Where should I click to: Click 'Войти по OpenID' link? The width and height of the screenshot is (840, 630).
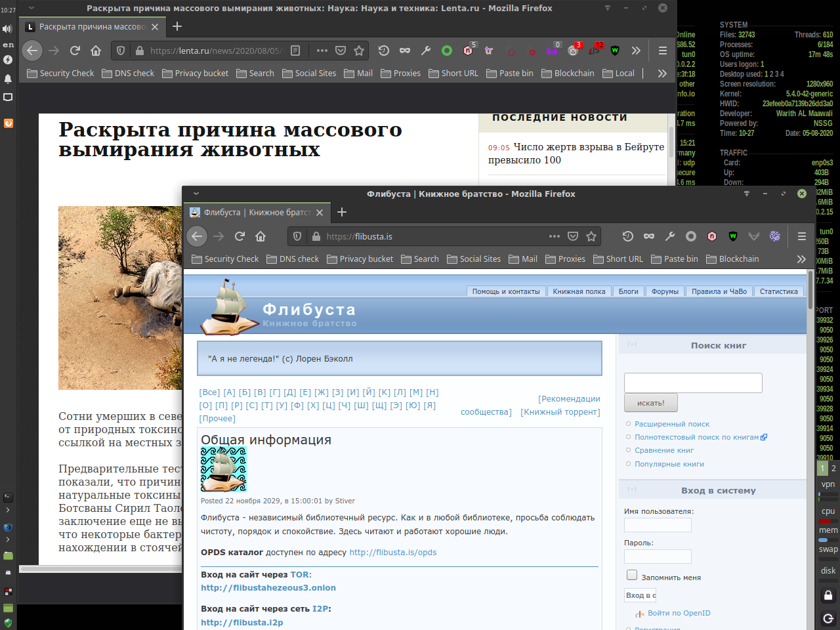(x=679, y=613)
